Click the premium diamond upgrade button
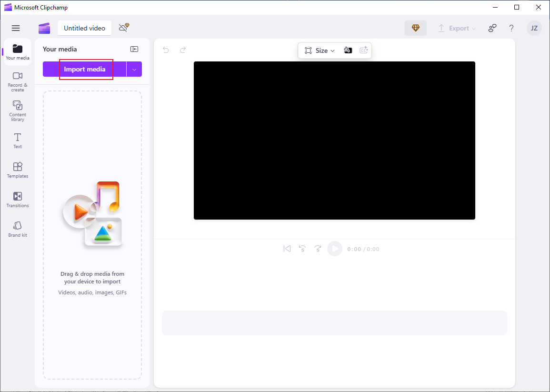This screenshot has height=392, width=550. [416, 28]
